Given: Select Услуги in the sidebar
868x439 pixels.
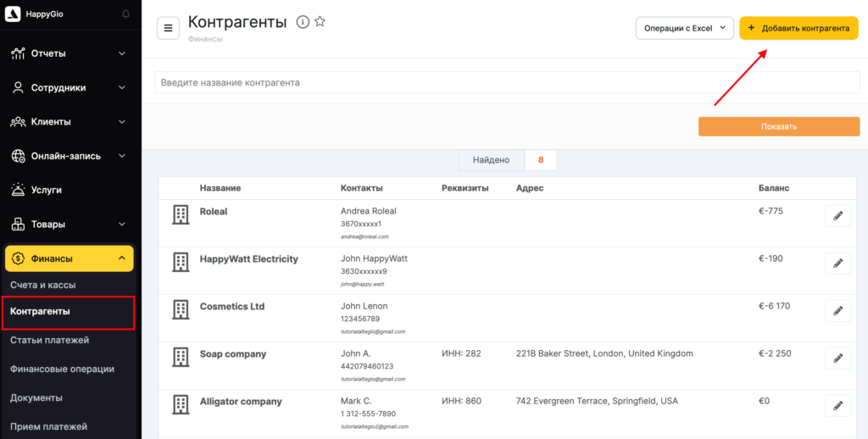Looking at the screenshot, I should (x=46, y=190).
